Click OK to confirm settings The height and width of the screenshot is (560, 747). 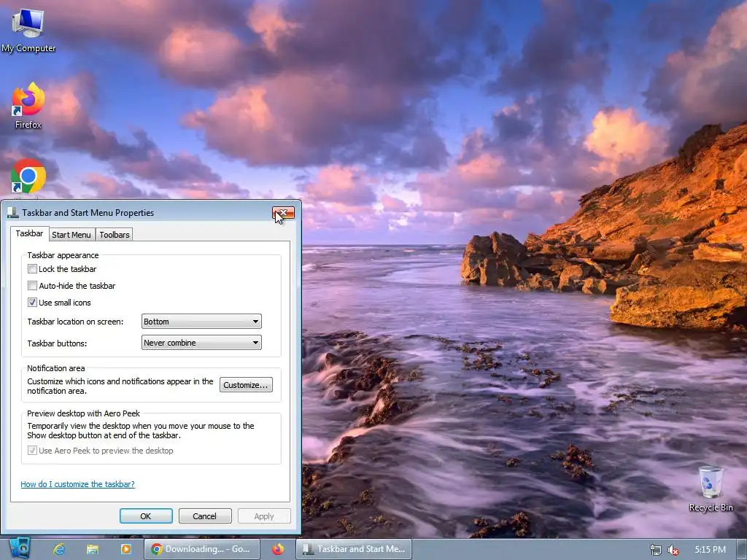tap(146, 516)
